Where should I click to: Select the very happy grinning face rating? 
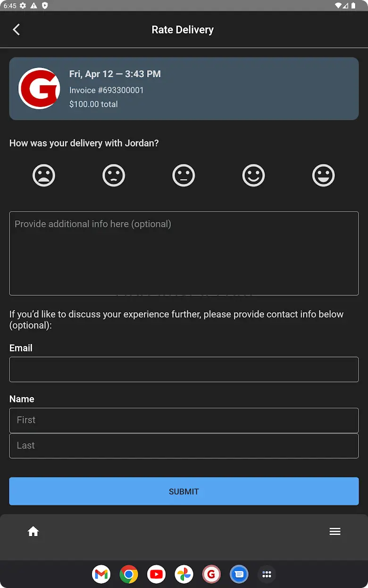[324, 175]
